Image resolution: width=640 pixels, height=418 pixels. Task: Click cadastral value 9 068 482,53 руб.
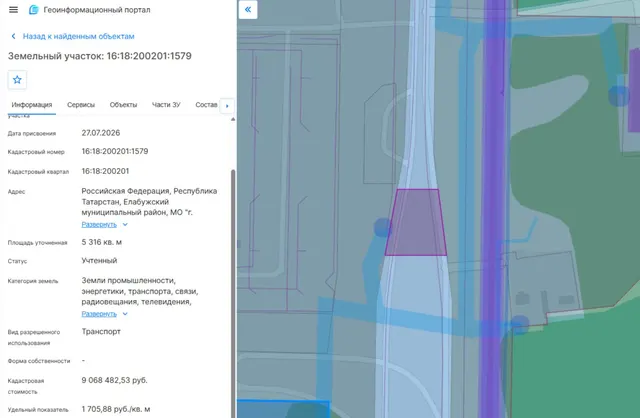pos(114,380)
